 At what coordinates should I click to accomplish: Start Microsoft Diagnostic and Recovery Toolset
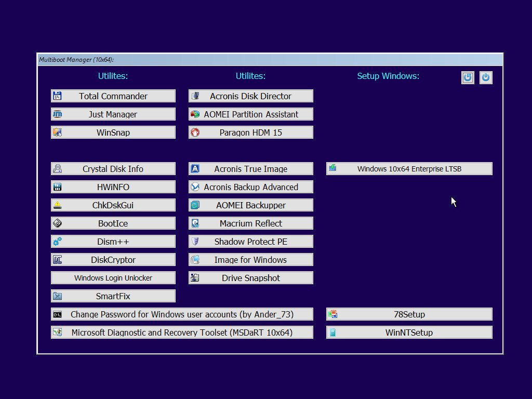pyautogui.click(x=182, y=332)
